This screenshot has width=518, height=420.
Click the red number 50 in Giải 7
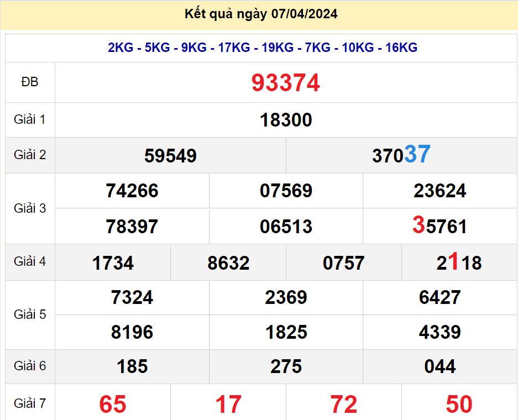(x=459, y=405)
